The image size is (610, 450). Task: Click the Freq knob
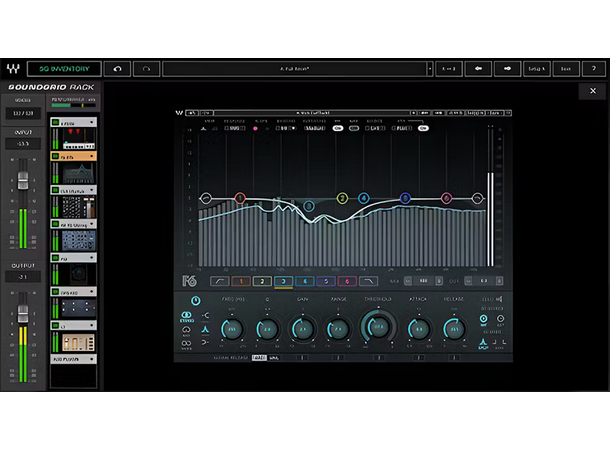tap(232, 329)
